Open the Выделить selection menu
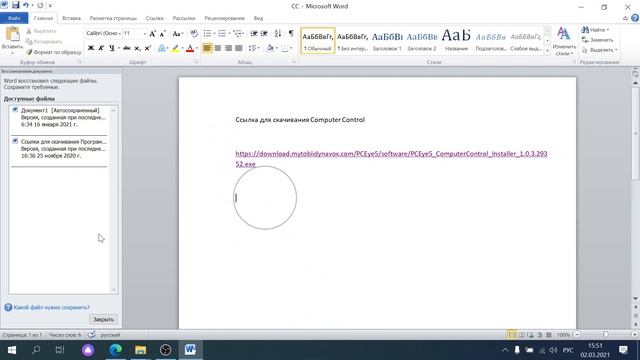This screenshot has width=640, height=360. coord(599,50)
